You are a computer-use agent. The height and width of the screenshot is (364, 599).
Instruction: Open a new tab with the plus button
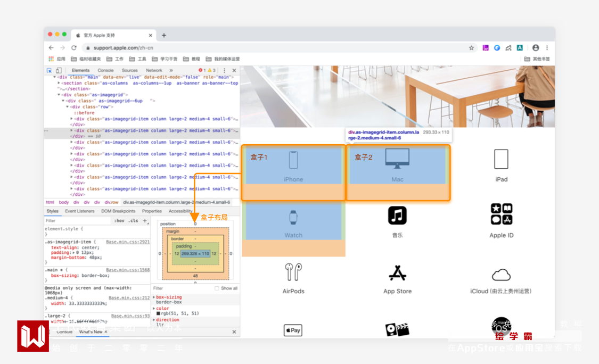click(164, 36)
